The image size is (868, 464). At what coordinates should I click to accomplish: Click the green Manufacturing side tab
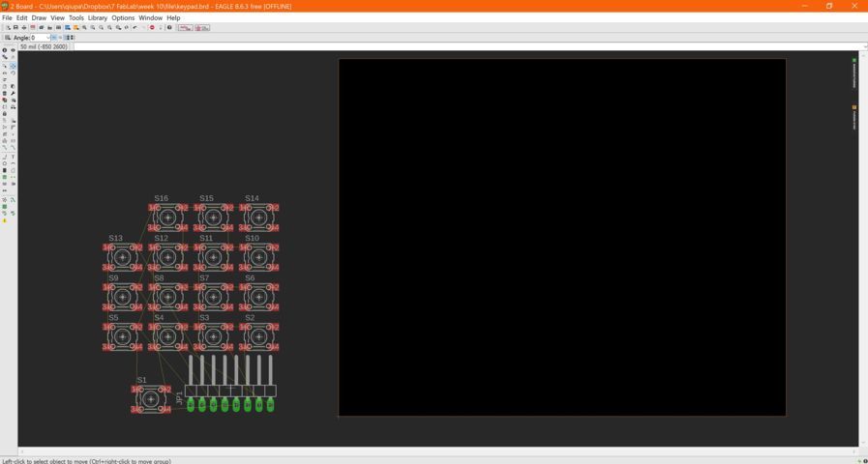854,72
